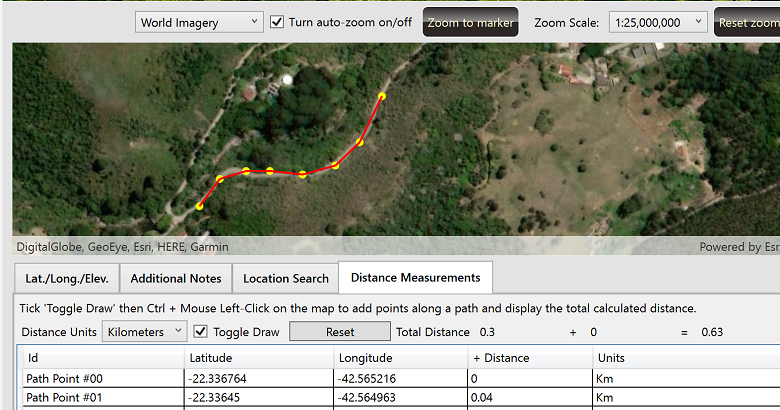Image resolution: width=780 pixels, height=410 pixels.
Task: Click the Km units cell for Path Point #00
Action: 686,379
